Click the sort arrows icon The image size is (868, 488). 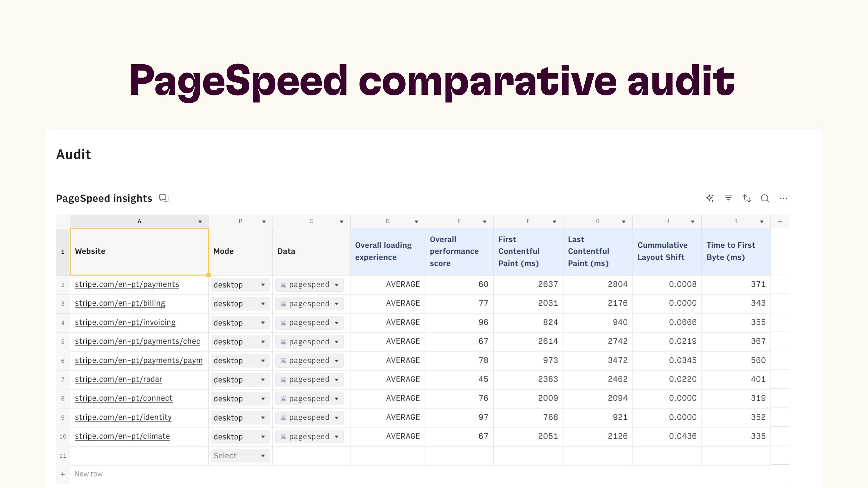pyautogui.click(x=747, y=198)
